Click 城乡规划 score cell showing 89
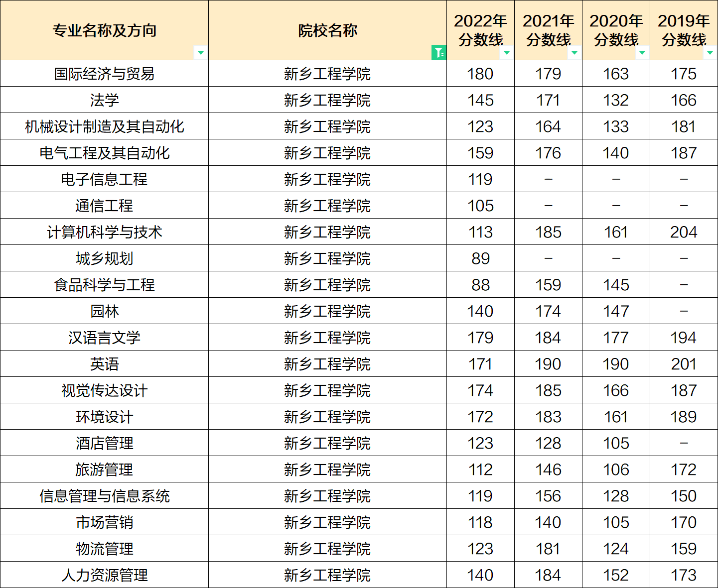 (x=480, y=258)
